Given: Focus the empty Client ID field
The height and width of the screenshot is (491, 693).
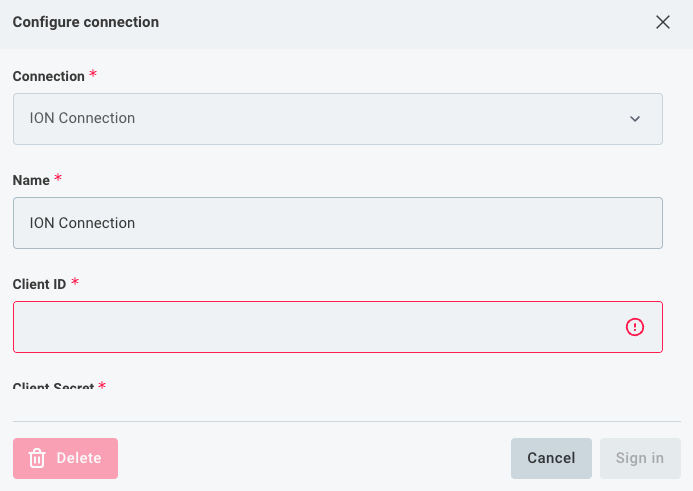Looking at the screenshot, I should point(310,327).
